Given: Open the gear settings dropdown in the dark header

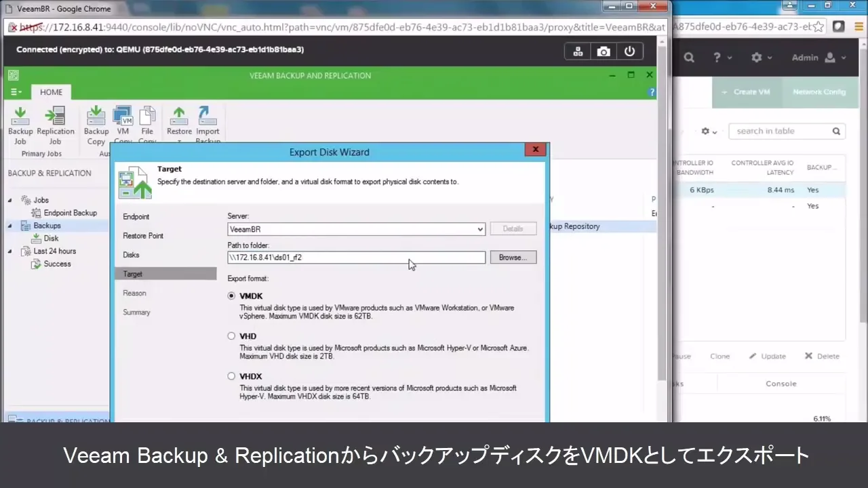Looking at the screenshot, I should 762,58.
